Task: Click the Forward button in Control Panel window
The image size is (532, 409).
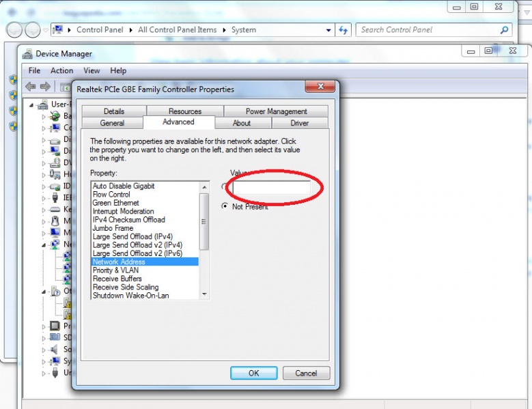Action: point(33,30)
